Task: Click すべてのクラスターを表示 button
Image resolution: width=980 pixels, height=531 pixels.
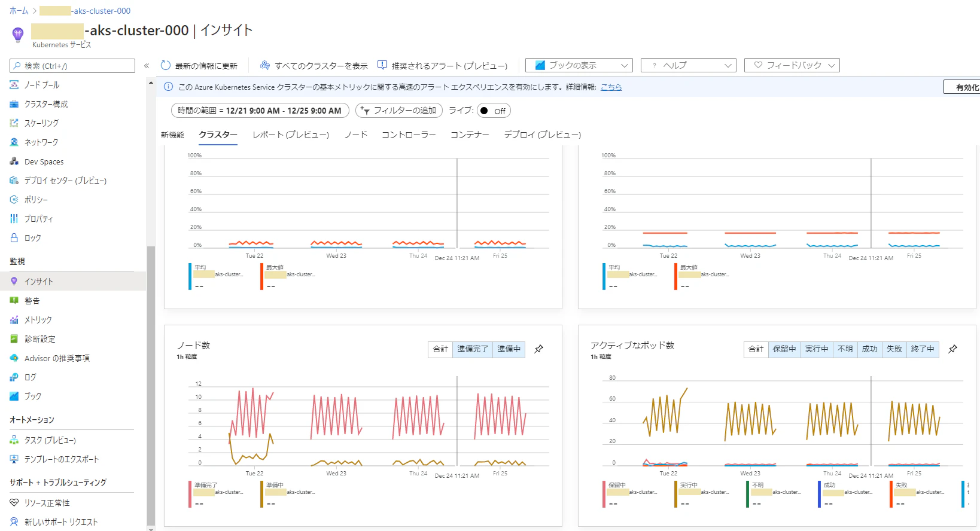Action: pos(314,66)
